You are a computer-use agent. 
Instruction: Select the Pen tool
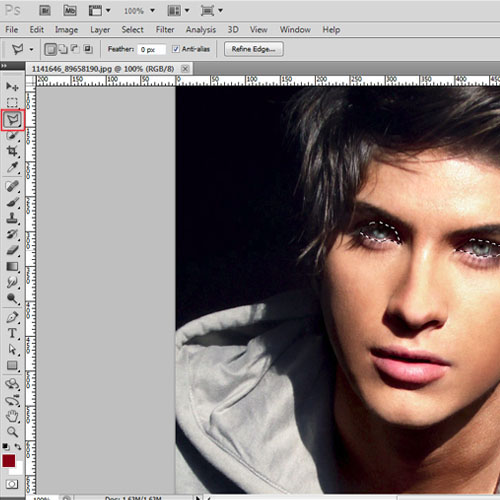[12, 317]
